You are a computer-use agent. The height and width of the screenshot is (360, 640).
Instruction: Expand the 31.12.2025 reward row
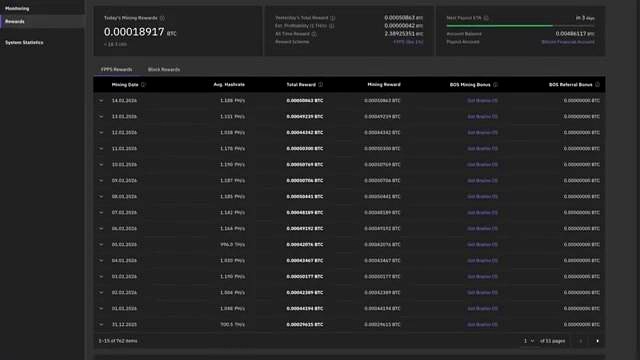pos(101,324)
